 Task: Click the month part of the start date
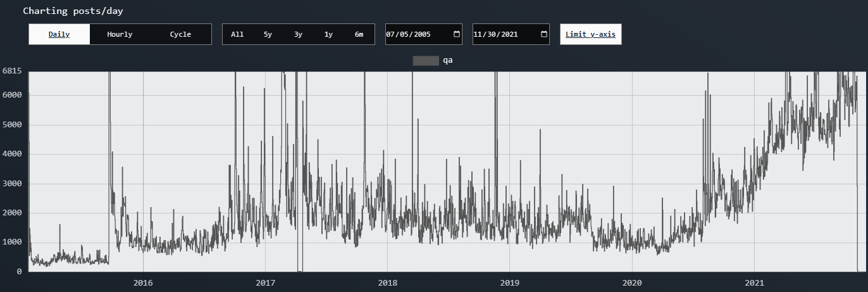[x=392, y=34]
